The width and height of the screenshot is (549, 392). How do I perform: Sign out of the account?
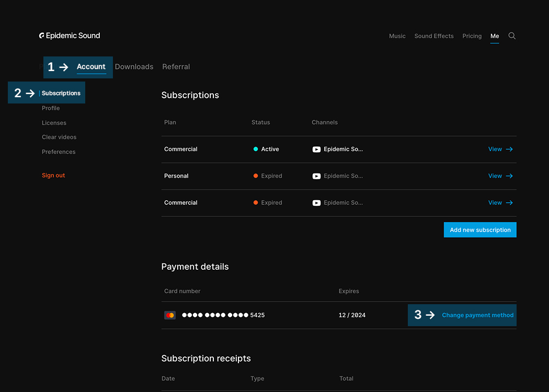click(x=53, y=175)
